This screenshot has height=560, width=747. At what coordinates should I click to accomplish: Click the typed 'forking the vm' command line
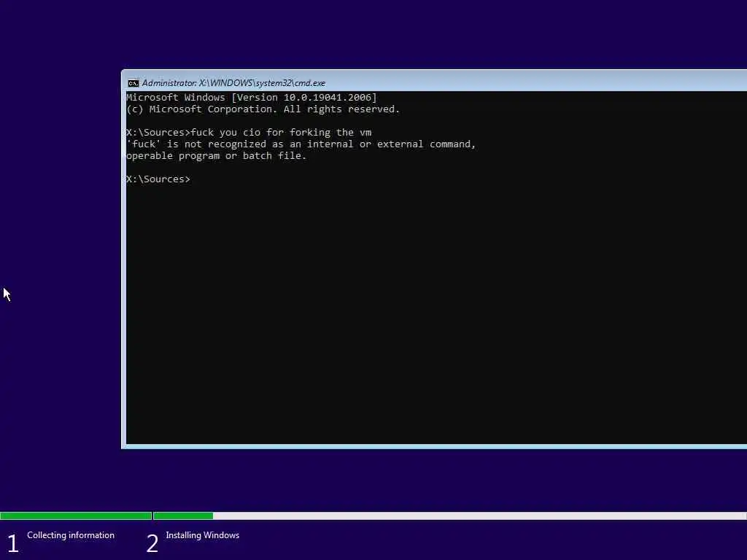coord(249,133)
